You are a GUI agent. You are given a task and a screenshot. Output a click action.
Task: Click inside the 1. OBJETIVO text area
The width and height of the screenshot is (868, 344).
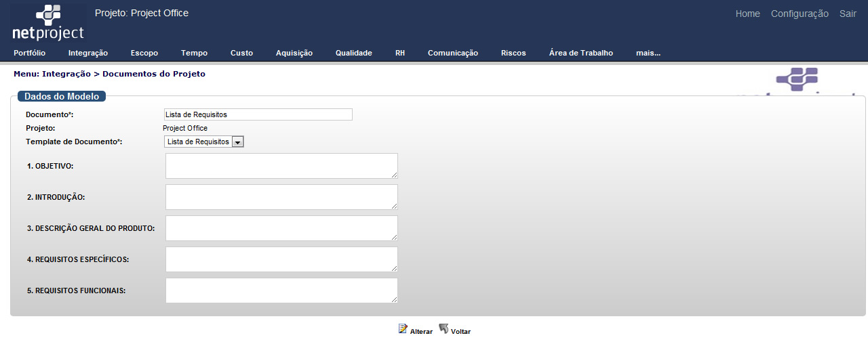281,166
